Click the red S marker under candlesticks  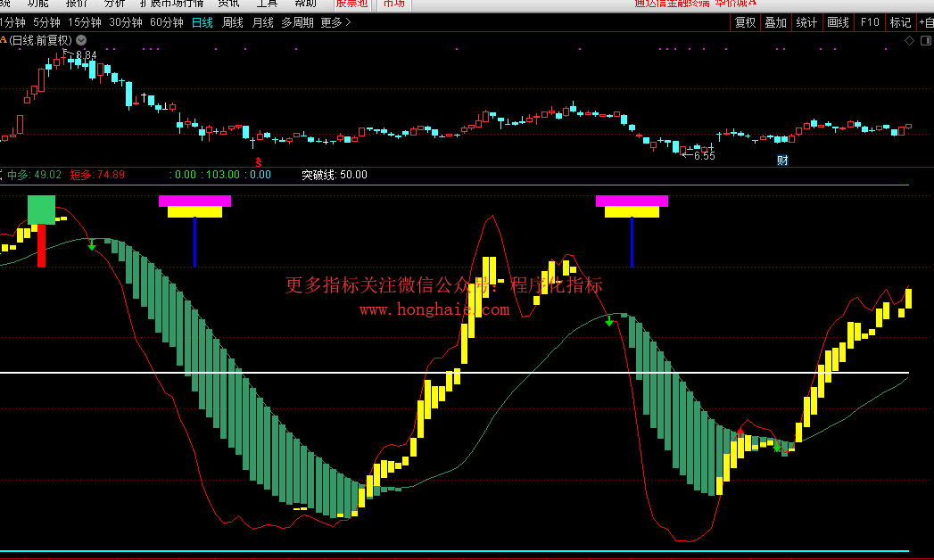[x=259, y=161]
